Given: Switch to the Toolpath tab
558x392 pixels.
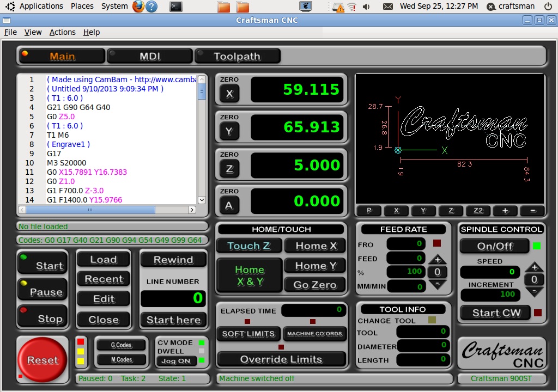Looking at the screenshot, I should tap(238, 56).
